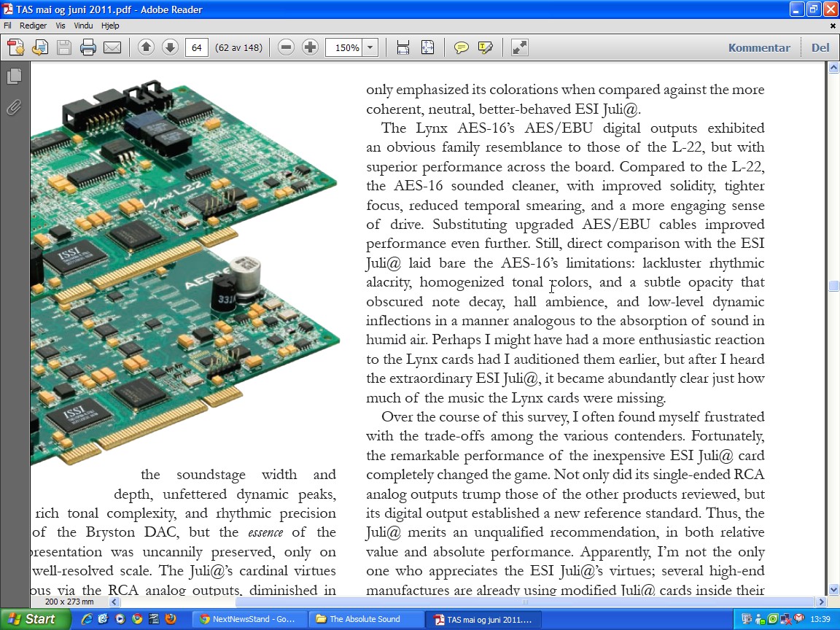This screenshot has width=840, height=630.
Task: Go to next page arrow
Action: [170, 47]
